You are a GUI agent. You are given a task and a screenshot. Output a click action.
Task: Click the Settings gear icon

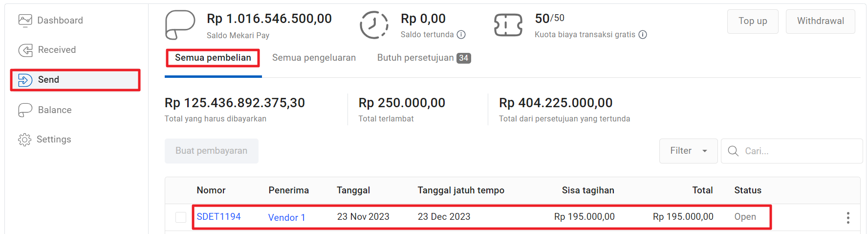coord(24,140)
